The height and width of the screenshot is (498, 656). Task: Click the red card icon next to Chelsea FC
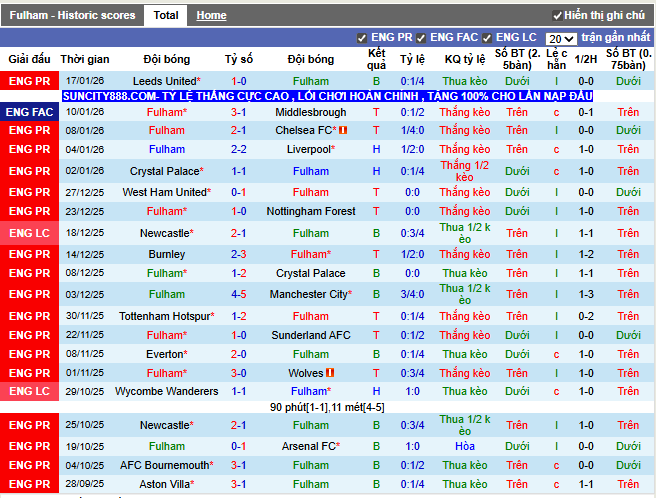343,131
